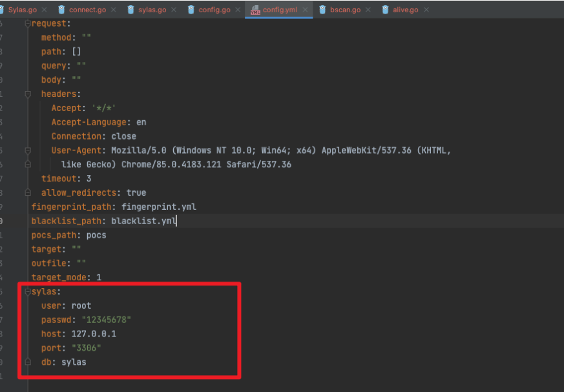Click the Go file icon on config.go tab
This screenshot has height=392, width=564.
click(191, 10)
